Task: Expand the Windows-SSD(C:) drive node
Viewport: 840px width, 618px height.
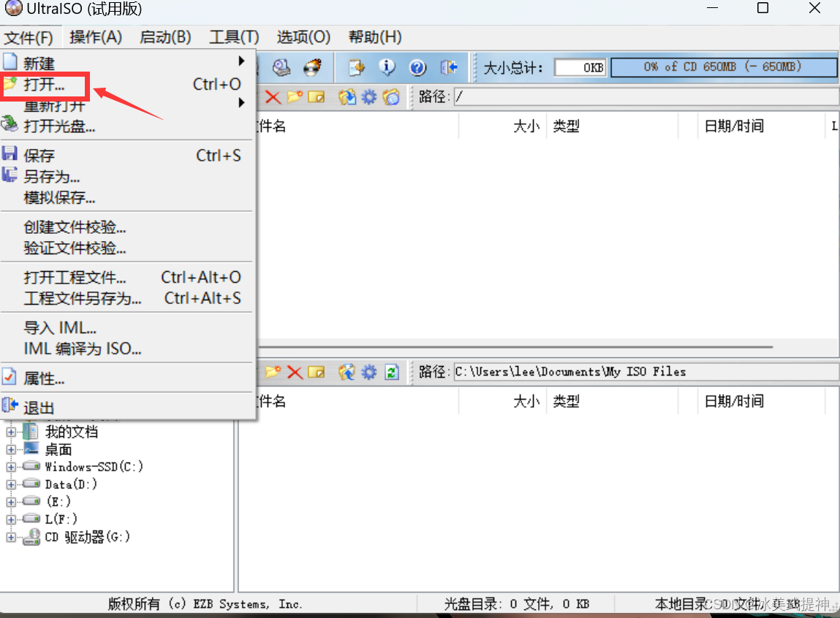Action: coord(11,467)
